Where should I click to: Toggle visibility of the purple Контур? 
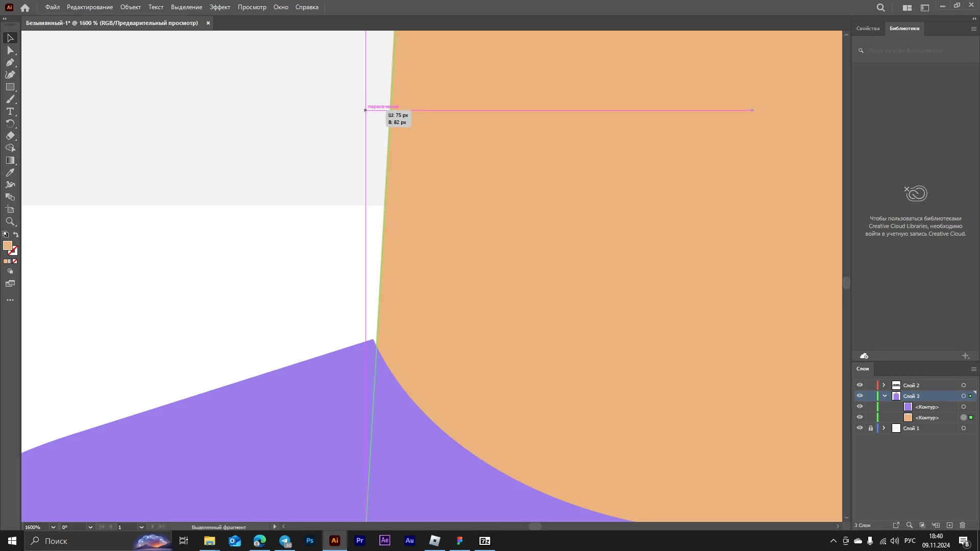pos(860,407)
